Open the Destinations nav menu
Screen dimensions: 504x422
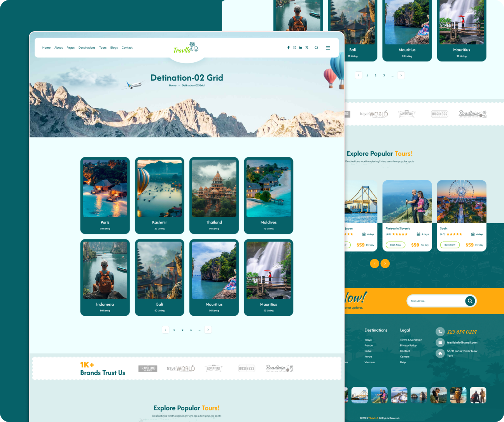87,48
